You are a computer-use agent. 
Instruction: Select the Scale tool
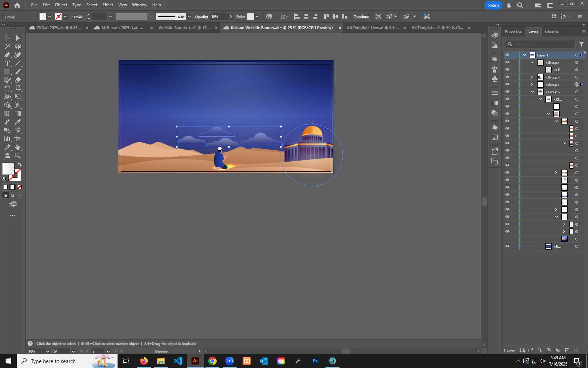tap(18, 88)
